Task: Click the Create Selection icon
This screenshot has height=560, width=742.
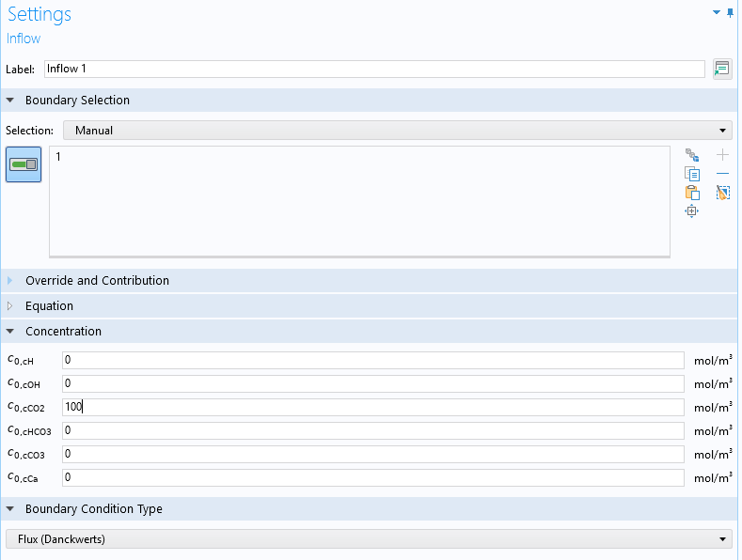Action: (x=692, y=155)
